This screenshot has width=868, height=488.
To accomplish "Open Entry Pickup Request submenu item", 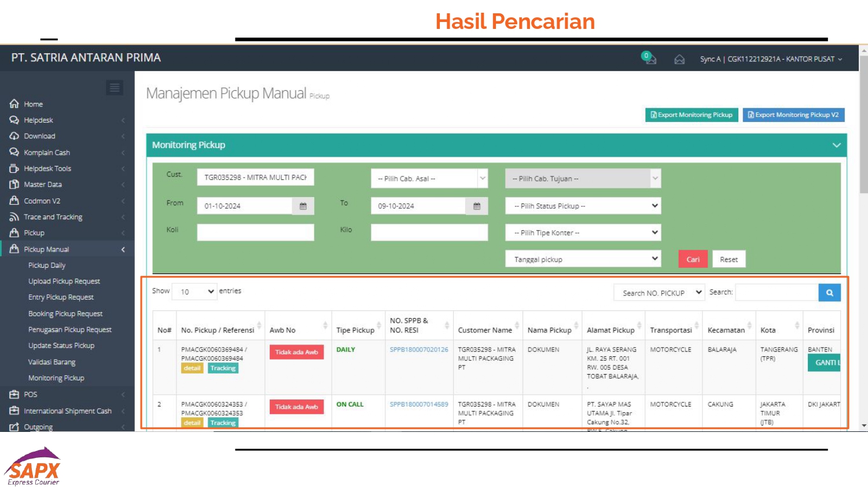I will (x=61, y=297).
